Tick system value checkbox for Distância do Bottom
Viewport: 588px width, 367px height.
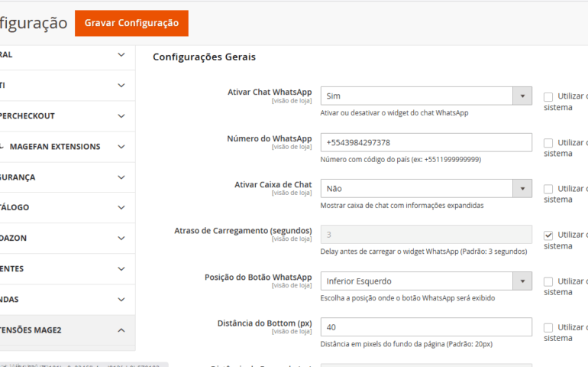(x=548, y=327)
